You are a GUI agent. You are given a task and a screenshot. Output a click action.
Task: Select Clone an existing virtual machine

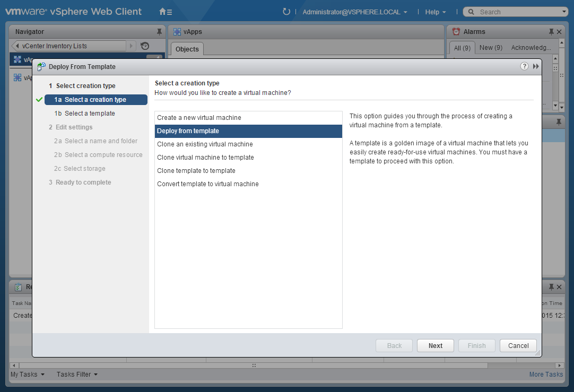249,144
